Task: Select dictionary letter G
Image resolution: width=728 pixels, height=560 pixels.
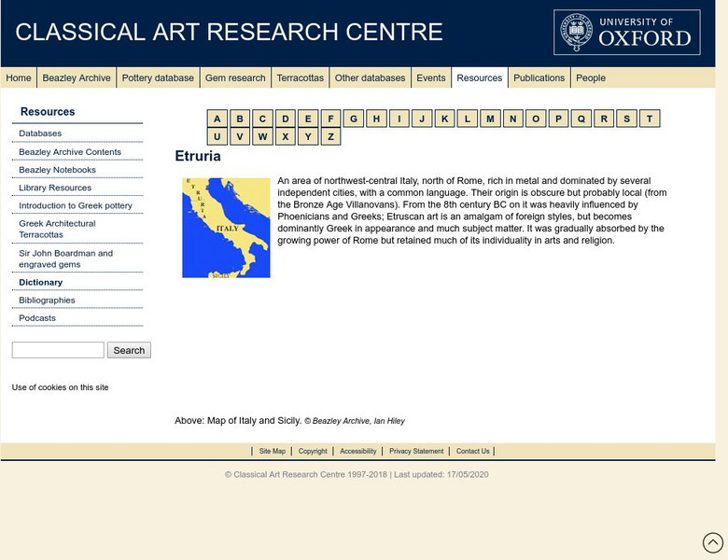Action: click(x=354, y=119)
